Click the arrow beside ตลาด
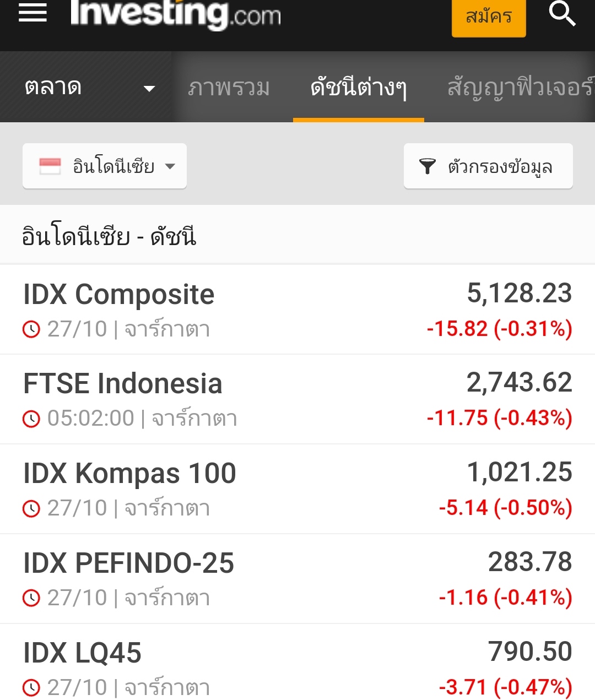Screen dimensions: 595x700 pos(149,88)
